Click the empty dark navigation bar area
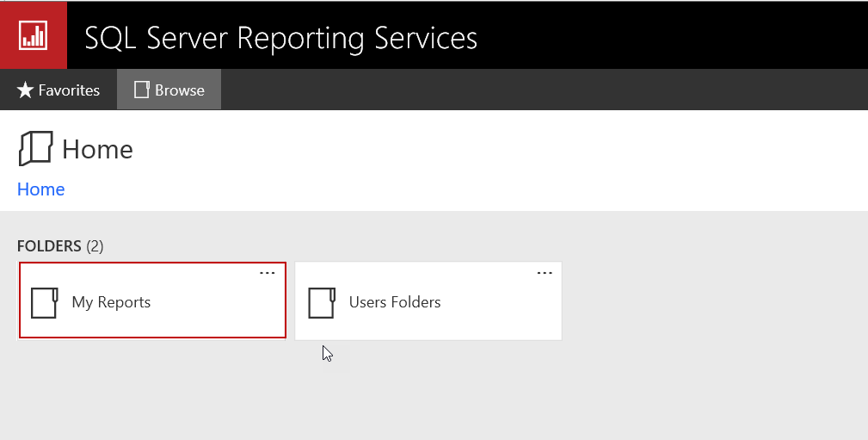Screen dimensions: 868x440 (542, 90)
